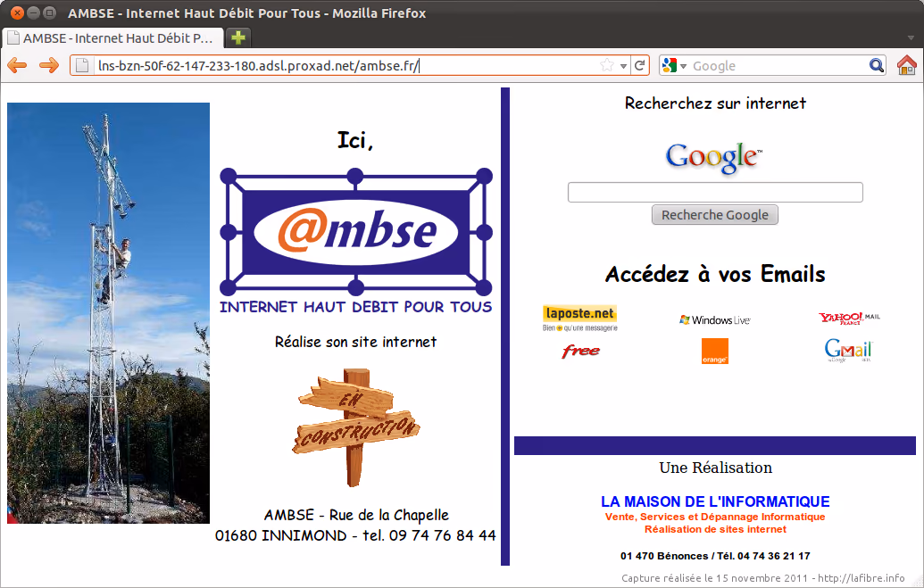Click the Google logo on the page
Viewport: 924px width, 588px height.
(714, 157)
